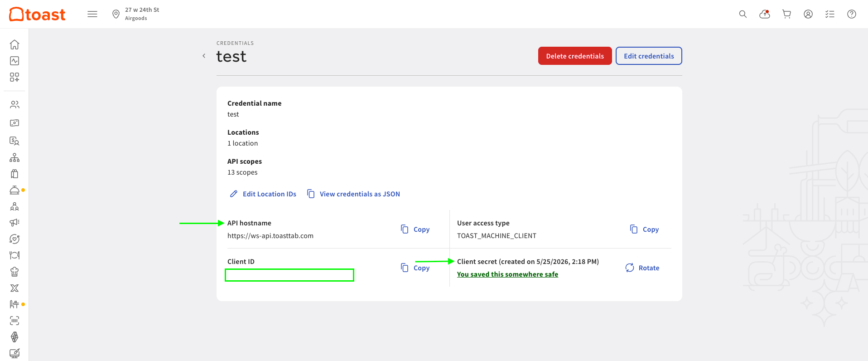Open the apps grid with sparkle sidebar icon
Screen dimensions: 868x361
(14, 77)
